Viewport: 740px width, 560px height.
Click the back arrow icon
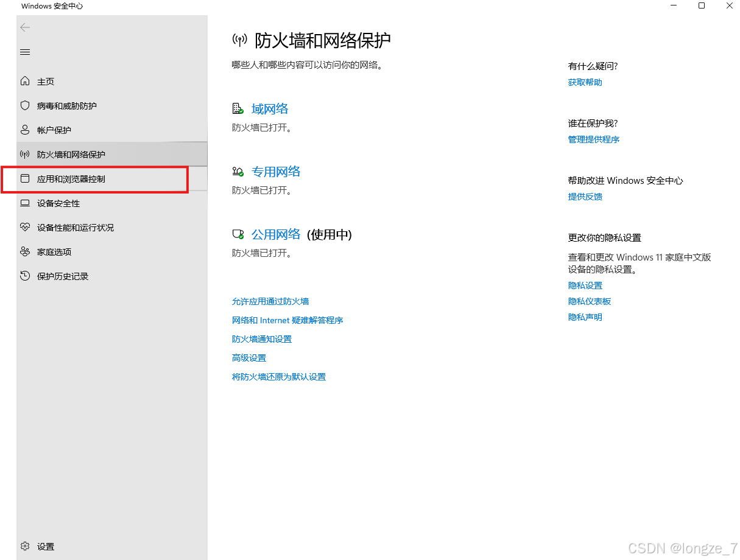click(25, 27)
